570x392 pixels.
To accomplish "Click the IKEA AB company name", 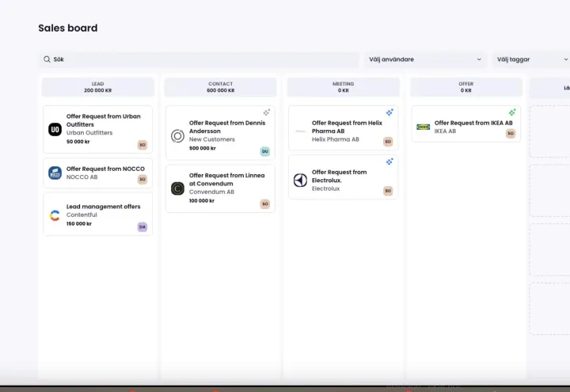I will [445, 131].
